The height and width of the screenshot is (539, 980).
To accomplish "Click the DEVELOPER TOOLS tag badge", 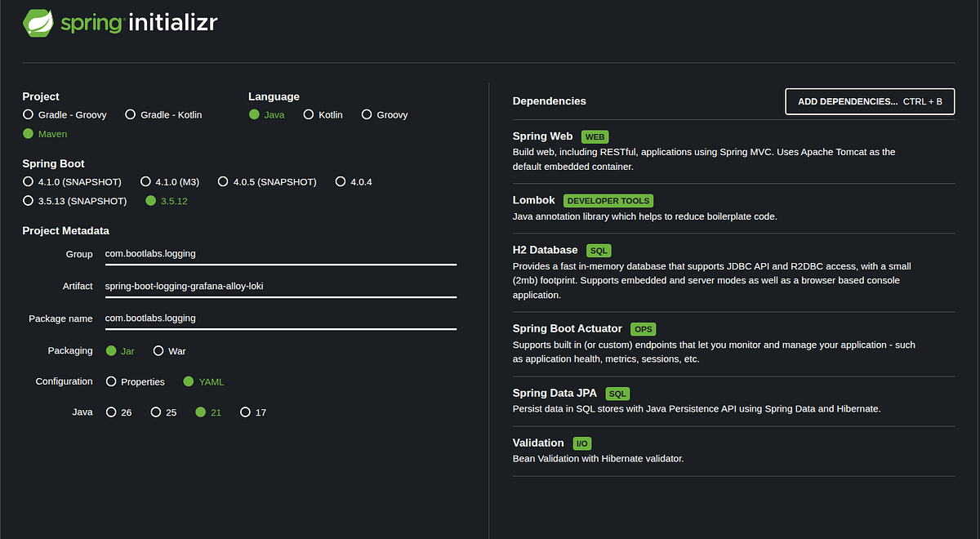I will pyautogui.click(x=608, y=201).
